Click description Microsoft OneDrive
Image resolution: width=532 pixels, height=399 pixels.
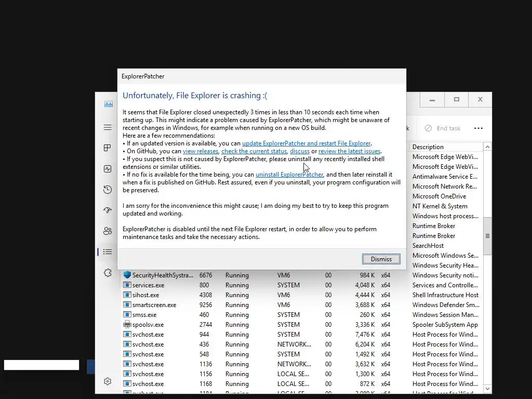tap(439, 196)
